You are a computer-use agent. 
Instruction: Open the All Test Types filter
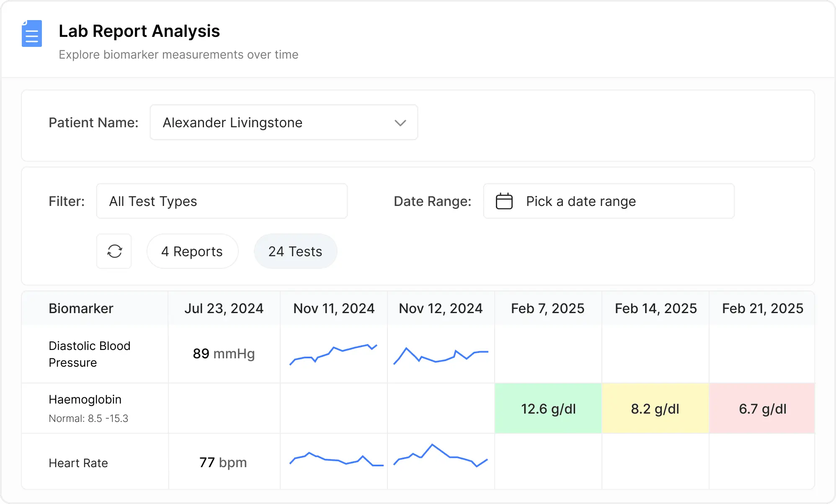coord(222,201)
